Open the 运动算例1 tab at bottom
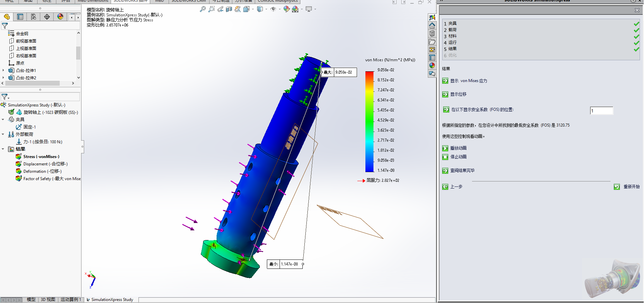 pyautogui.click(x=71, y=300)
